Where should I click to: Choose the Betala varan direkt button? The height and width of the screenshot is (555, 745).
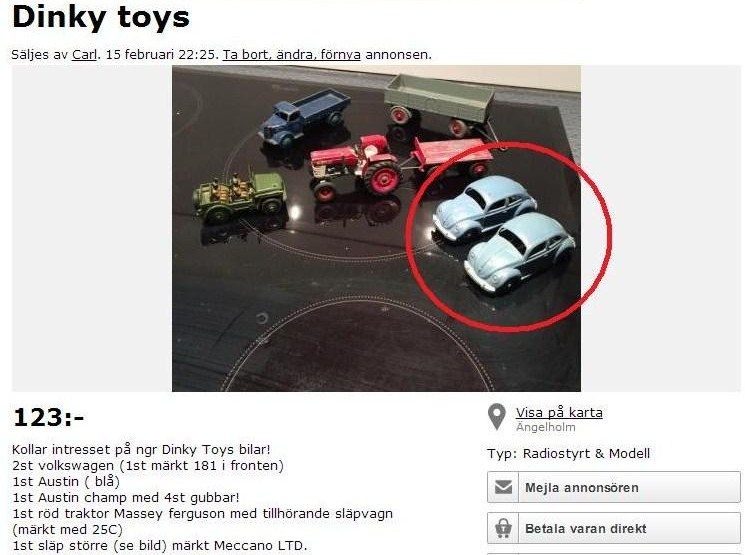pos(613,528)
